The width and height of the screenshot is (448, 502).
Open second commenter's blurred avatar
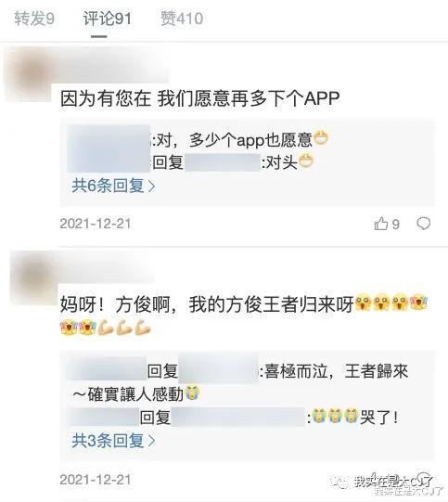[x=32, y=277]
